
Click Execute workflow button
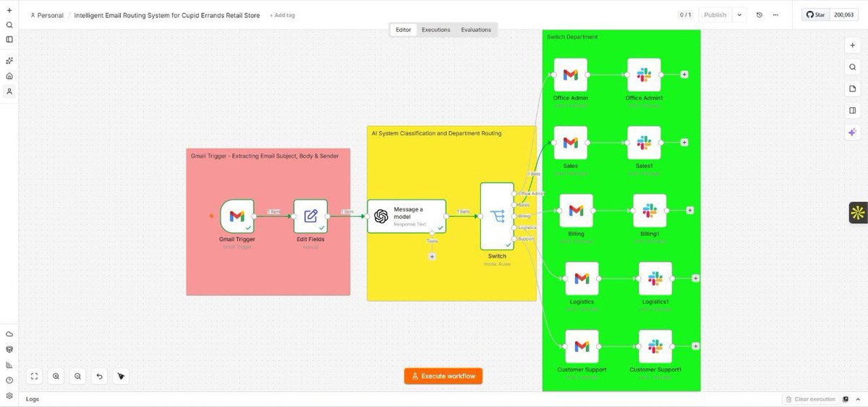coord(443,376)
